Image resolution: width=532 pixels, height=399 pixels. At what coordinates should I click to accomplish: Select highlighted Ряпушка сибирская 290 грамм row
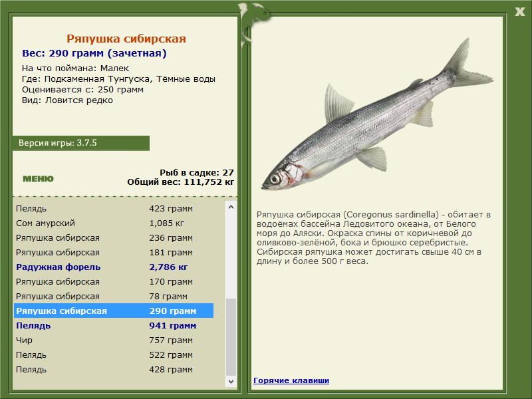point(114,311)
